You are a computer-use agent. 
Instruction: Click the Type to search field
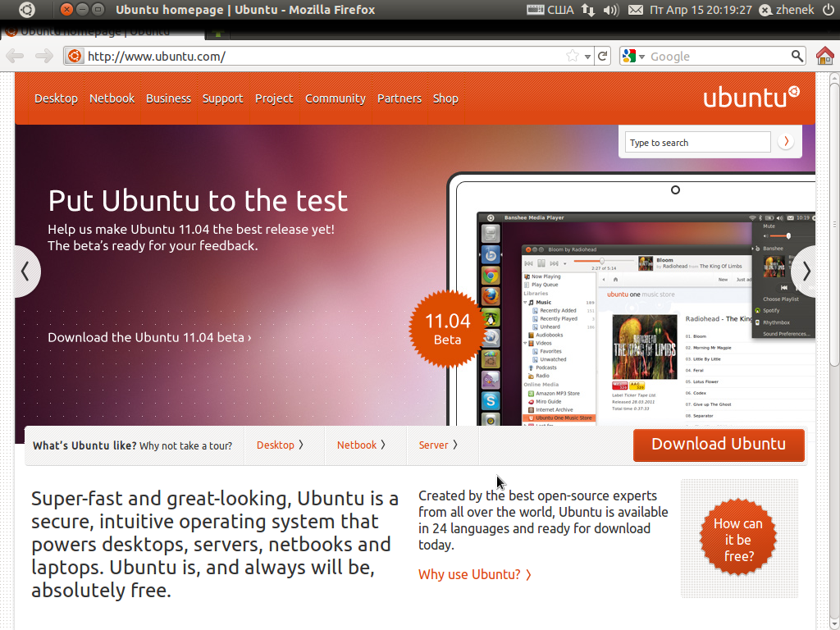coord(697,143)
